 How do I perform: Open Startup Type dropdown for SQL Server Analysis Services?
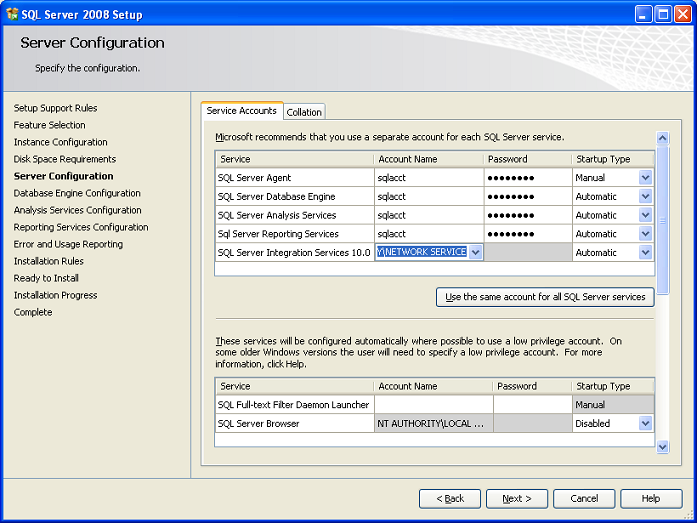(x=645, y=215)
